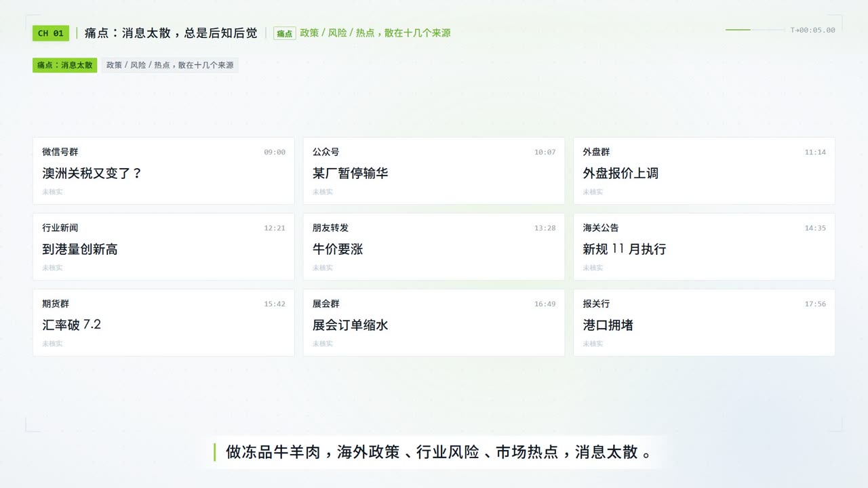
Task: Click "未核实" status in the 微信号群 card
Action: [x=52, y=192]
